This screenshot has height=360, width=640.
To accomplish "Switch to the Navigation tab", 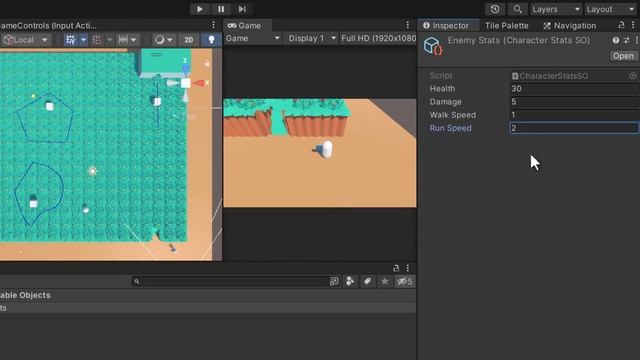I will tap(569, 25).
